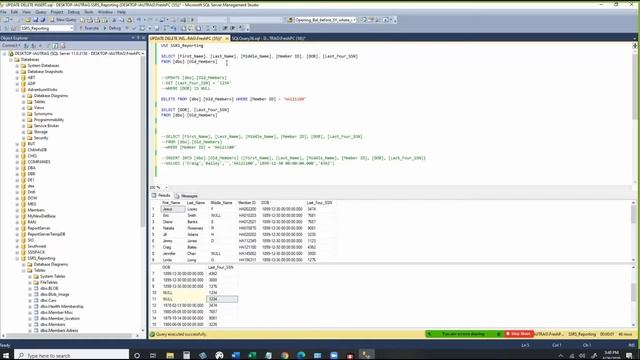Open the File menu
The image size is (640, 360).
click(3, 12)
